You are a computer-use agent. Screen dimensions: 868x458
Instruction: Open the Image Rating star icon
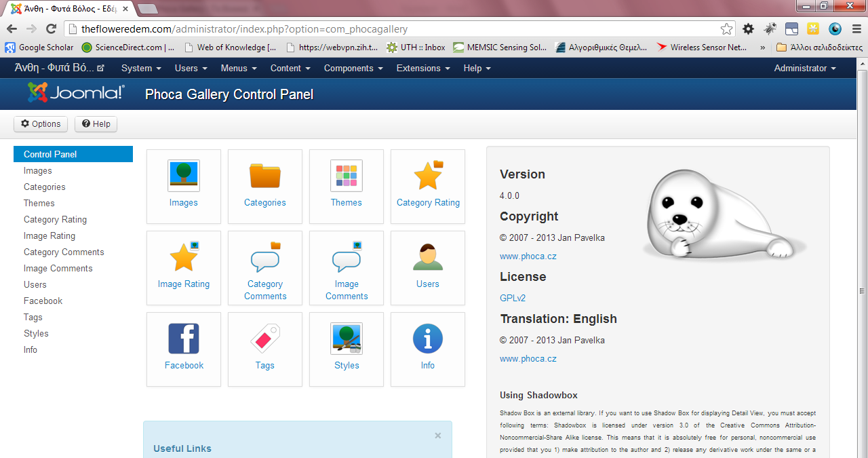click(184, 257)
